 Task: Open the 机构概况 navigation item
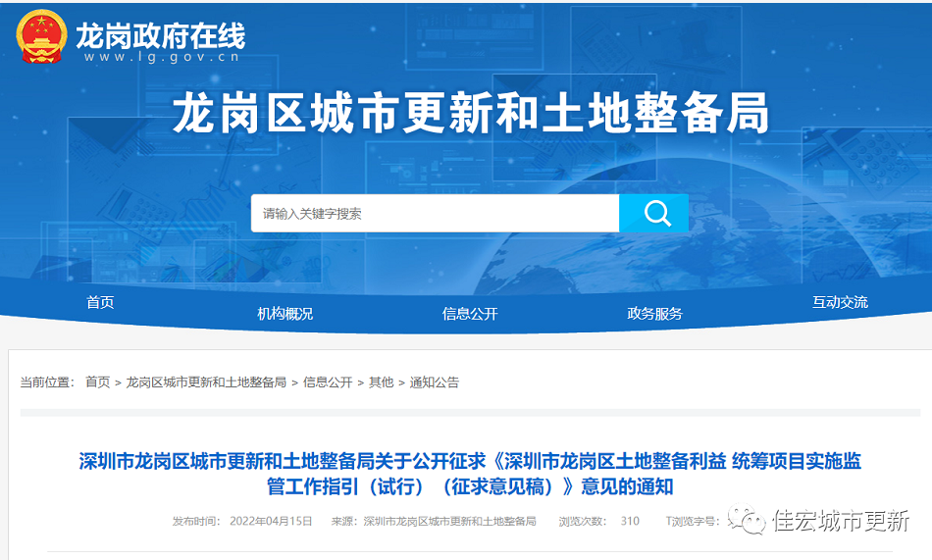coord(285,313)
